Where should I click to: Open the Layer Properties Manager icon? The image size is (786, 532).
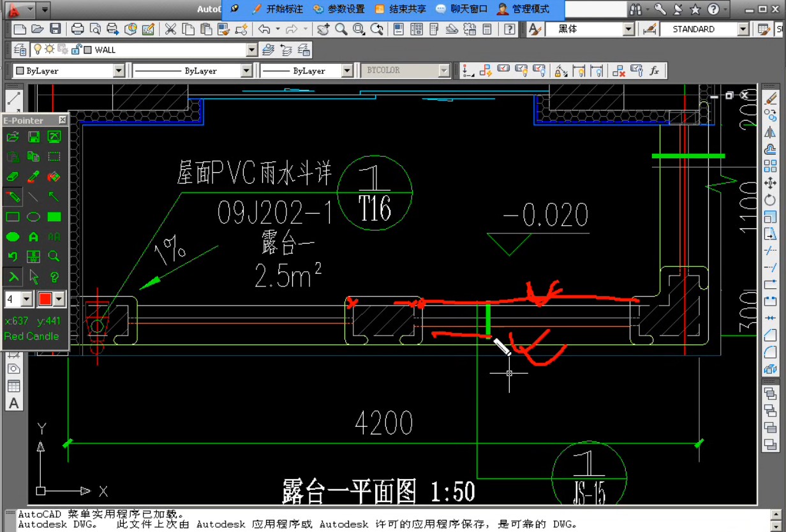(20, 50)
